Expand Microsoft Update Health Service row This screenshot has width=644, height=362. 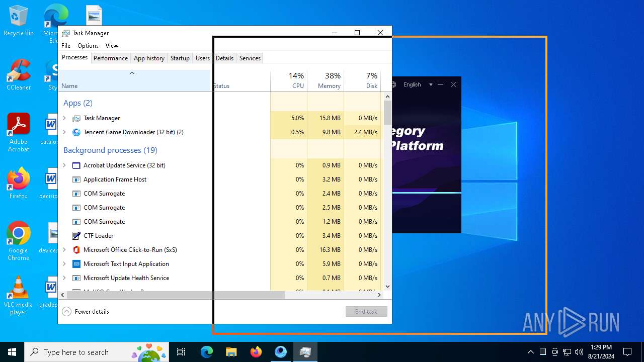coord(64,278)
